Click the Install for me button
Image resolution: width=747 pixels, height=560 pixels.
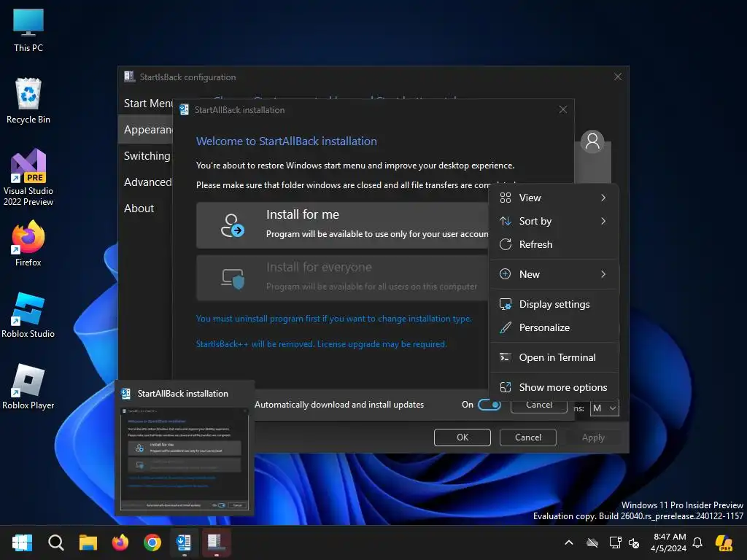coord(342,225)
